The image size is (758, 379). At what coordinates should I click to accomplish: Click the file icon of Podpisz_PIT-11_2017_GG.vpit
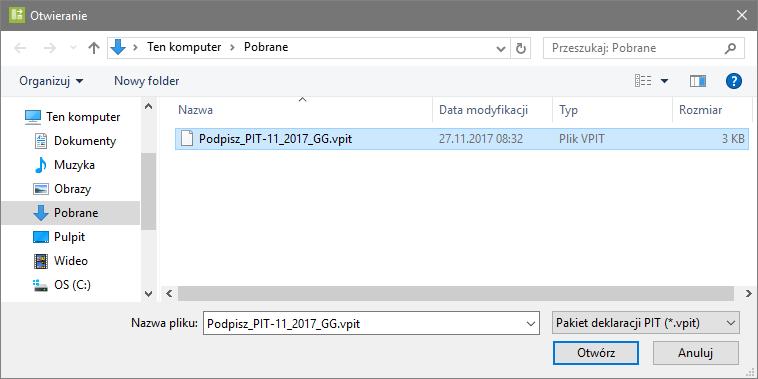coord(187,139)
